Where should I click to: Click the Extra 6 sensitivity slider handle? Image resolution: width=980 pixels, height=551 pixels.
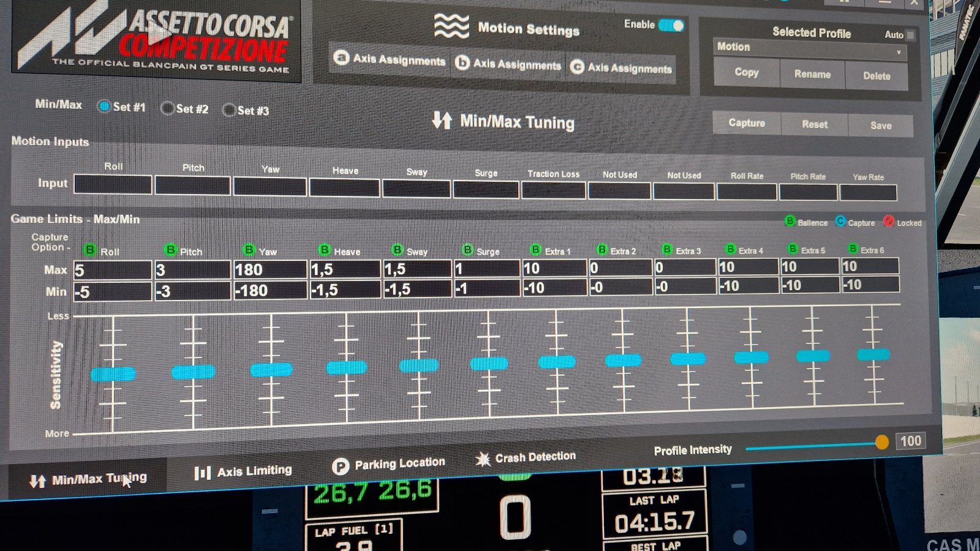873,354
